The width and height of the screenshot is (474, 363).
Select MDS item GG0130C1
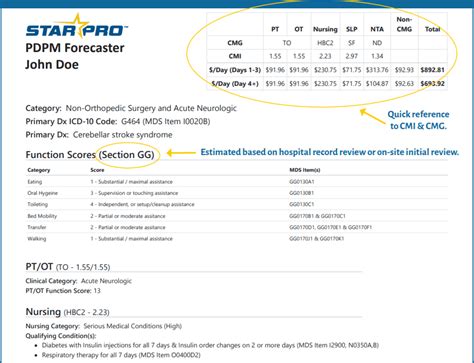pos(302,204)
